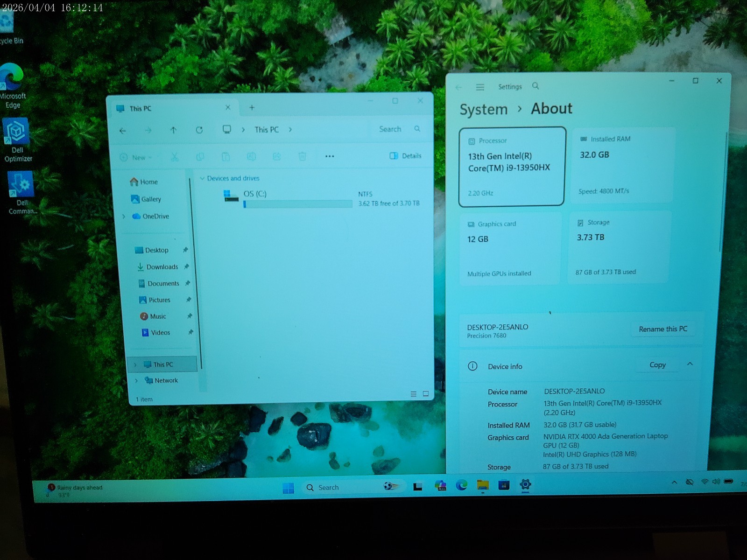Viewport: 747px width, 560px height.
Task: Open the Dell Optimizer desktop shortcut
Action: coord(17,140)
